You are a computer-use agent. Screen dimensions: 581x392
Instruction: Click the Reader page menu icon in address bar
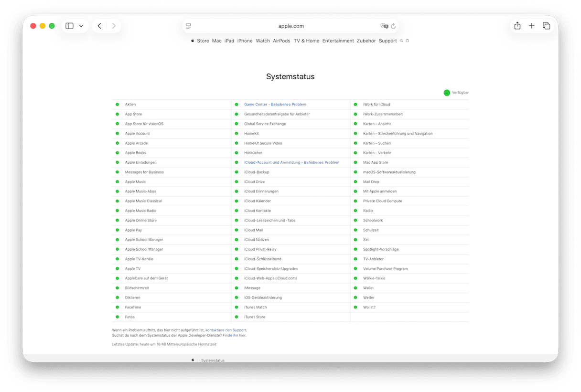click(x=189, y=26)
